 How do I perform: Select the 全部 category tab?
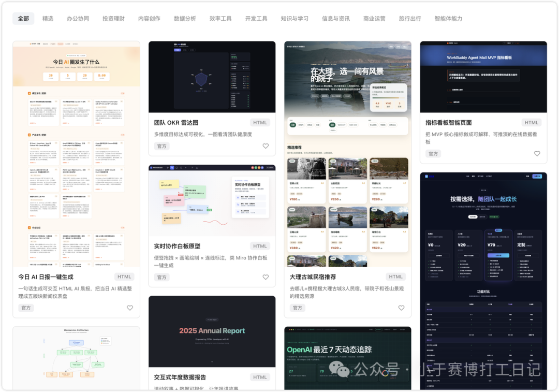click(x=23, y=19)
